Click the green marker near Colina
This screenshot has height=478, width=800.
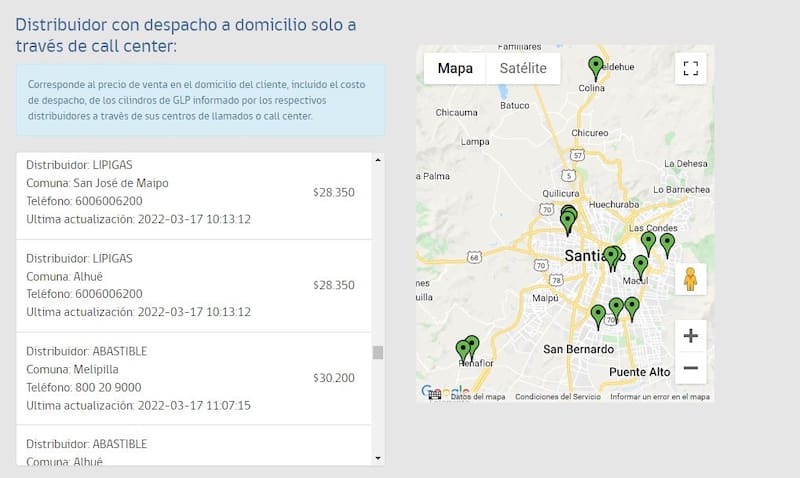tap(596, 67)
